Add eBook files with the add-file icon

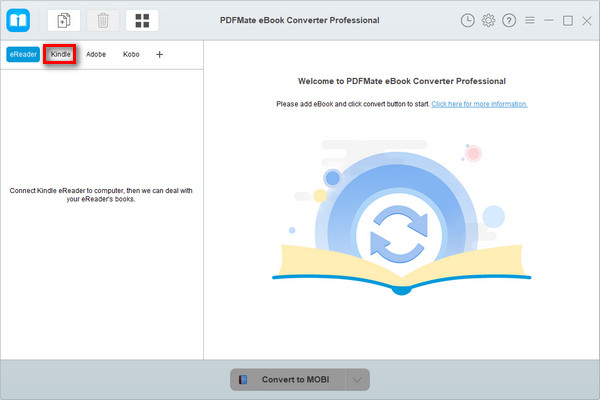coord(64,20)
